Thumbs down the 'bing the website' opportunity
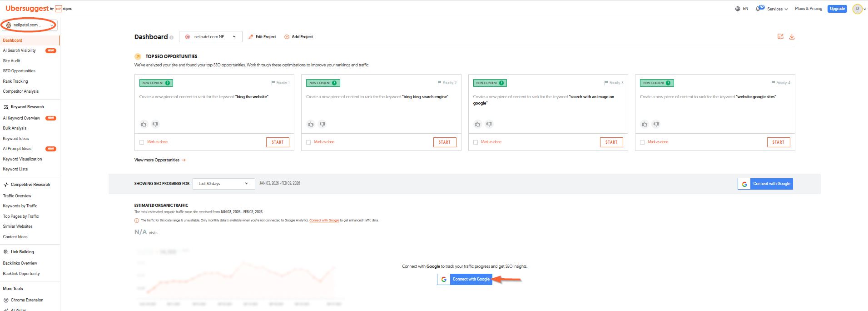The image size is (868, 311). click(x=155, y=124)
